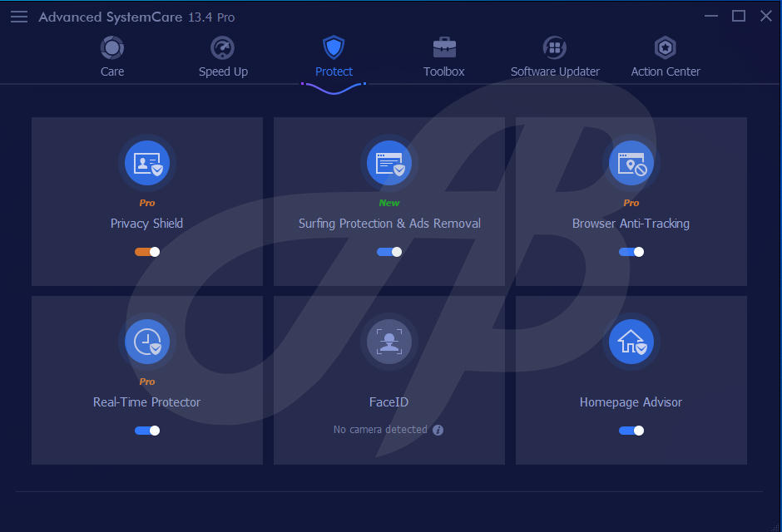
Task: Click the Pro label above Privacy Shield
Action: click(146, 203)
